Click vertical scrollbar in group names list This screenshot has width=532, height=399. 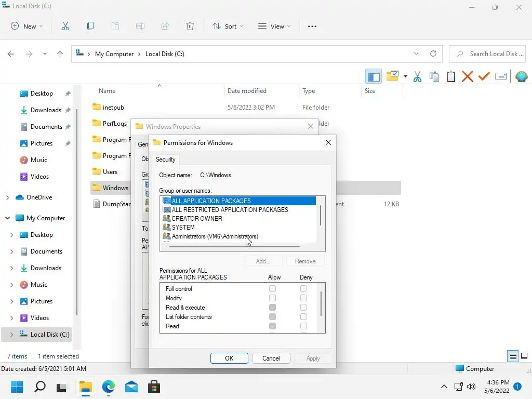(321, 215)
